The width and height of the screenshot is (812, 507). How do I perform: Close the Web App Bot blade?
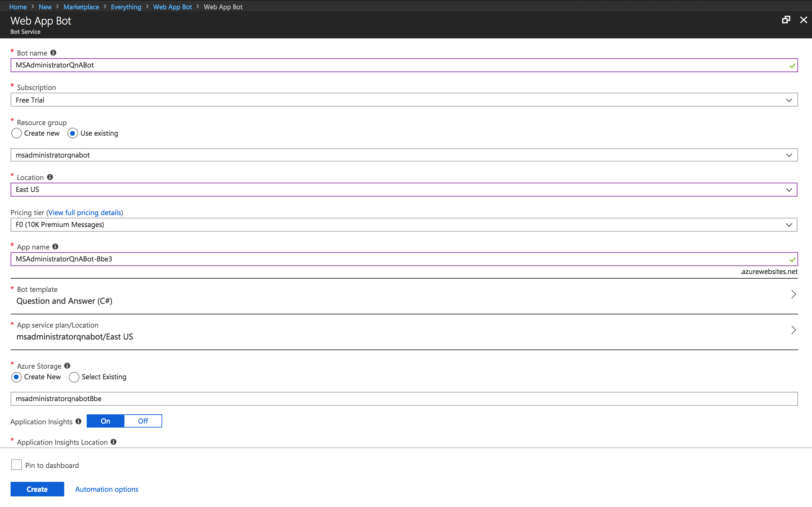point(803,20)
